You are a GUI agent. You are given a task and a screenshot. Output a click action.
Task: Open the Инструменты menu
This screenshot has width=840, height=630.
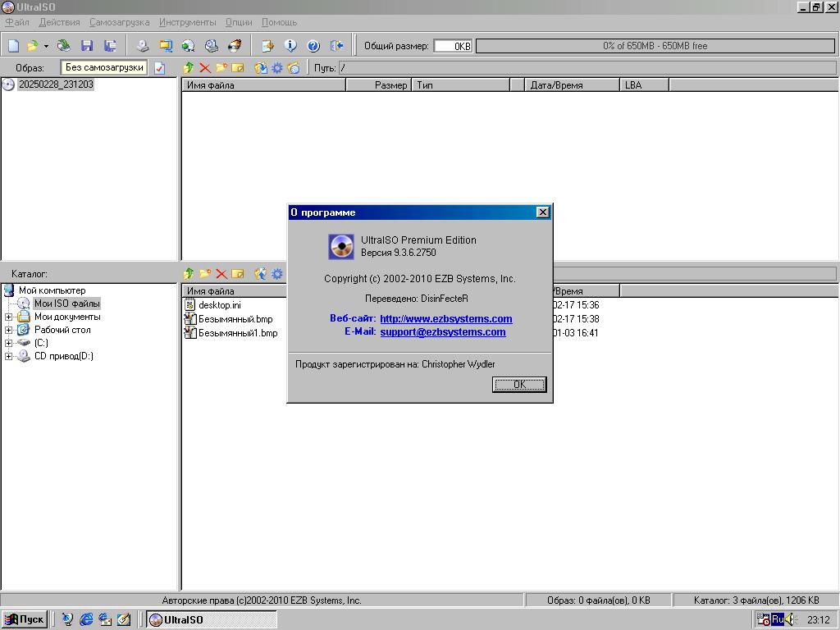pos(187,22)
